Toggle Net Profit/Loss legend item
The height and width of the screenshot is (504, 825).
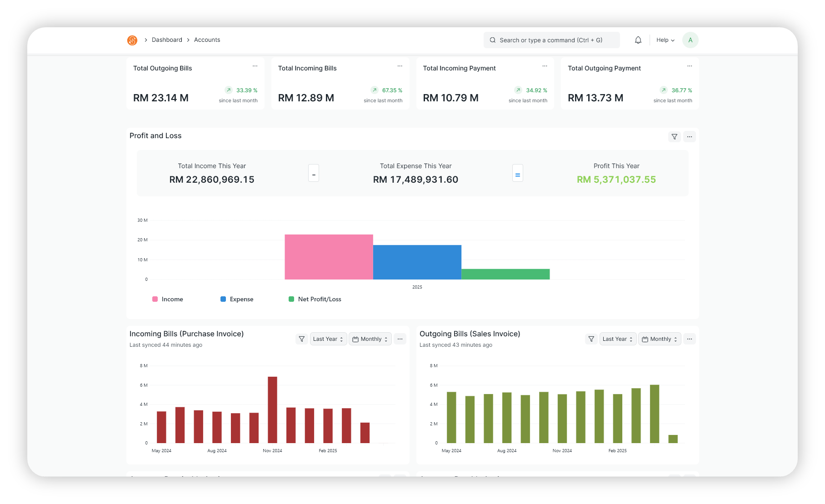[315, 299]
